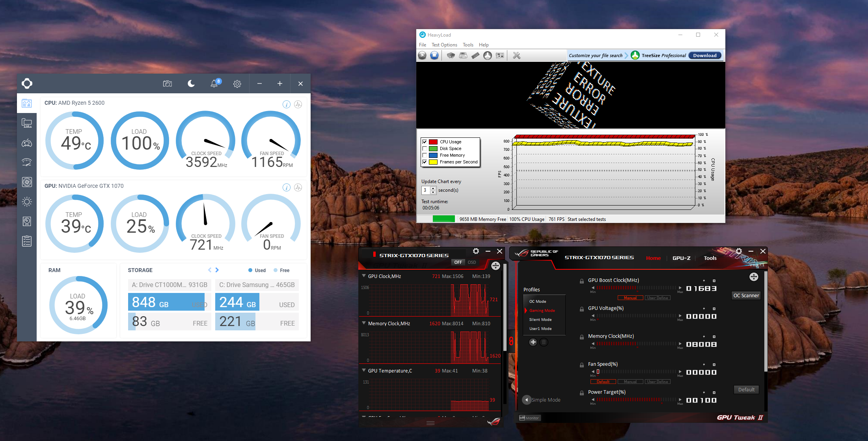Toggle the Frames per Second checkbox
The height and width of the screenshot is (441, 868).
[425, 162]
